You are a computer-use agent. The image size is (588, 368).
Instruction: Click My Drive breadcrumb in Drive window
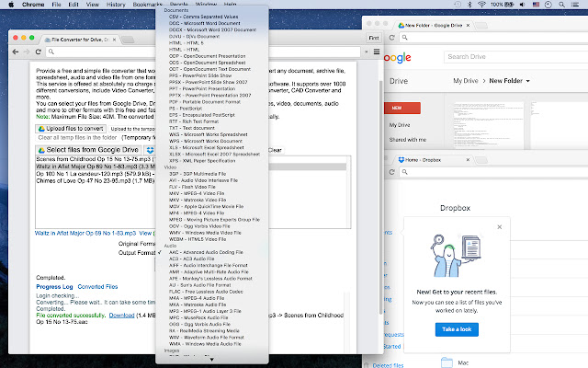pyautogui.click(x=466, y=81)
